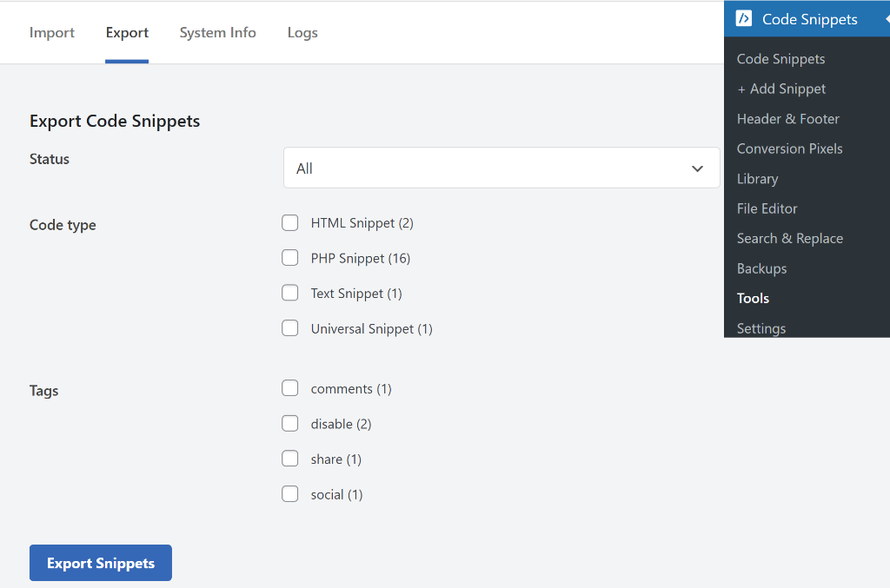Viewport: 890px width, 588px height.
Task: Check the HTML Snippet (2) checkbox
Action: 290,223
